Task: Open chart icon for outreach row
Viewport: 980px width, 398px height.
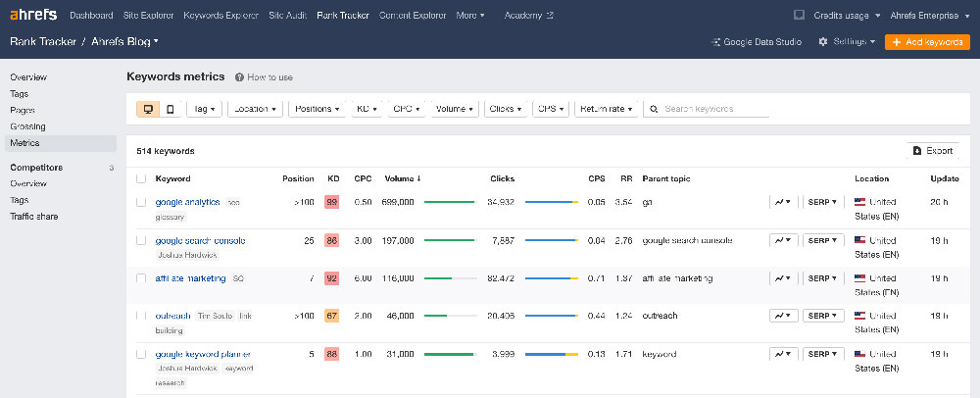Action: point(783,317)
